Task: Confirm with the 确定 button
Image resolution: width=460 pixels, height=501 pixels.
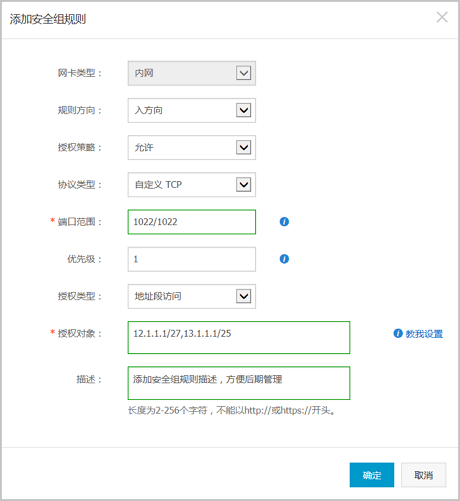Action: tap(372, 475)
